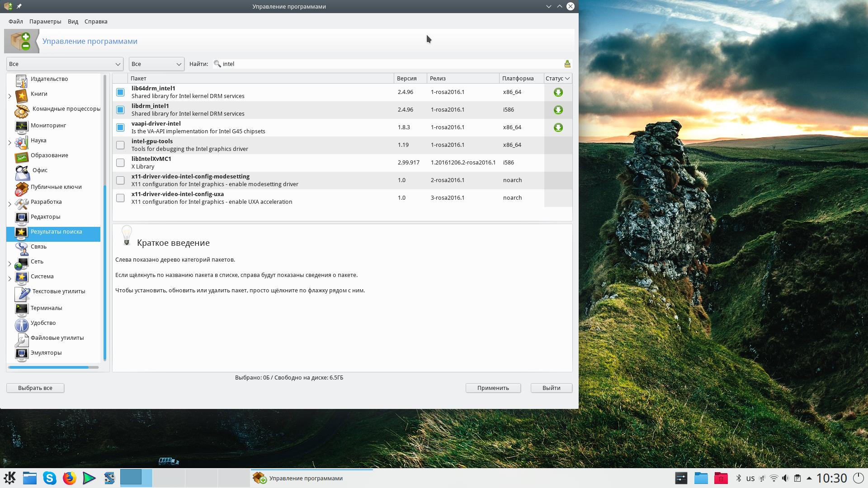Image resolution: width=868 pixels, height=488 pixels.
Task: Click install status icon for vaapi-driver-intel
Action: tap(558, 127)
